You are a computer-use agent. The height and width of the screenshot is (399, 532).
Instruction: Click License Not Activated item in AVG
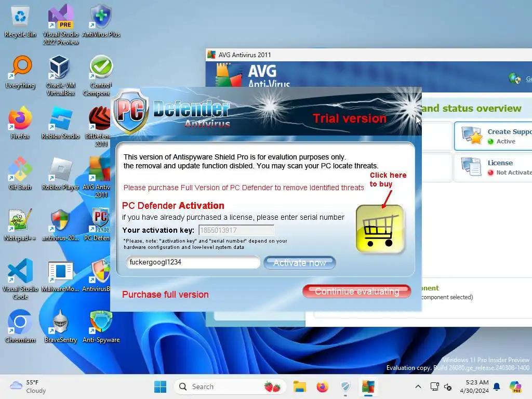click(x=493, y=167)
